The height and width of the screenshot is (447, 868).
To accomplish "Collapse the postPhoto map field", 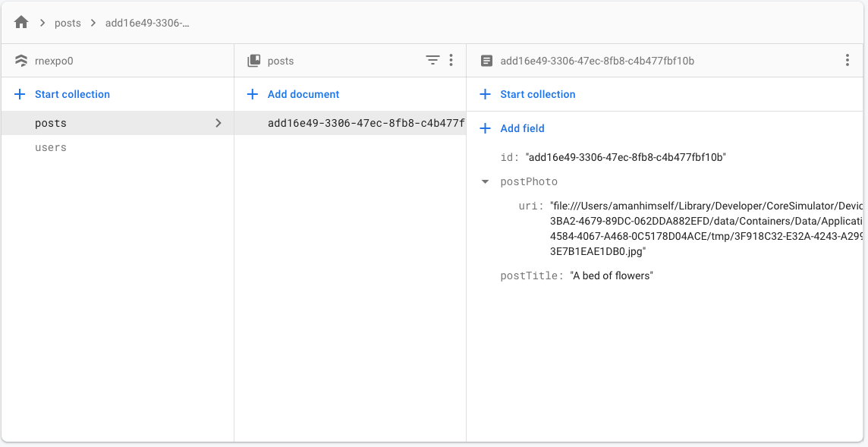I will tap(485, 181).
